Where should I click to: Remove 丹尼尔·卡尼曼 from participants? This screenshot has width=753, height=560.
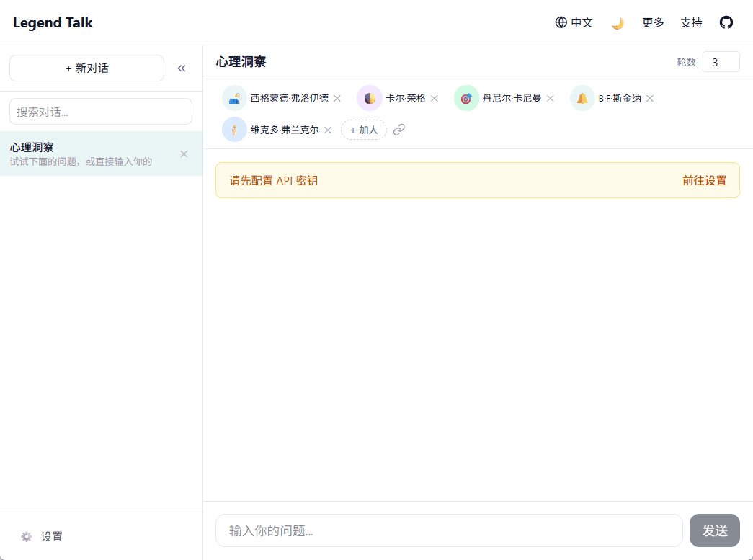point(551,99)
